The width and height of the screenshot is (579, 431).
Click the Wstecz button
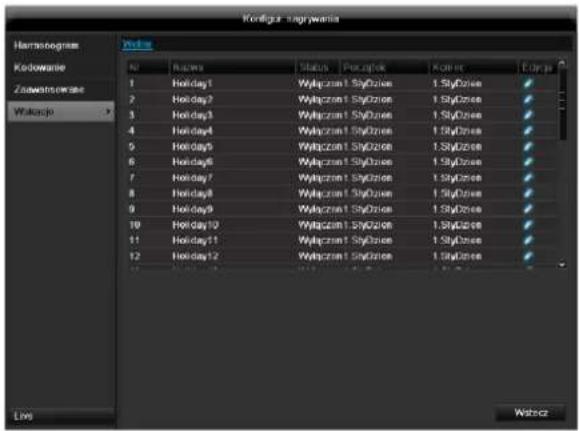tap(531, 413)
